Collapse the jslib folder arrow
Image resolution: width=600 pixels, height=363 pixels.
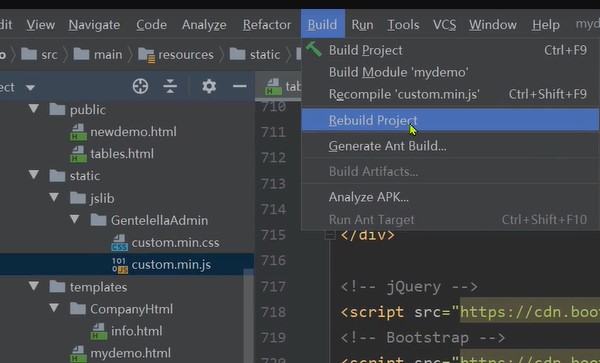tap(54, 197)
